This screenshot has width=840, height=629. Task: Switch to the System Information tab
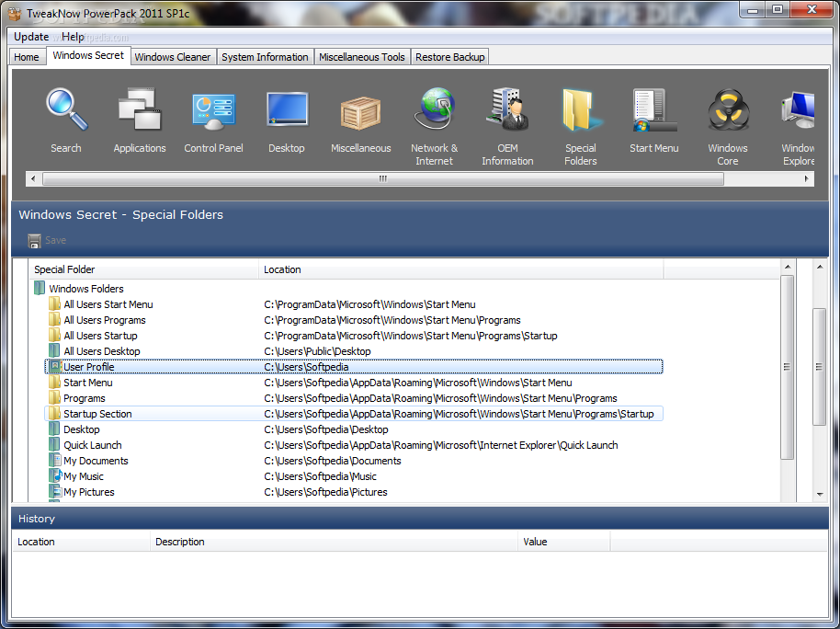[265, 57]
